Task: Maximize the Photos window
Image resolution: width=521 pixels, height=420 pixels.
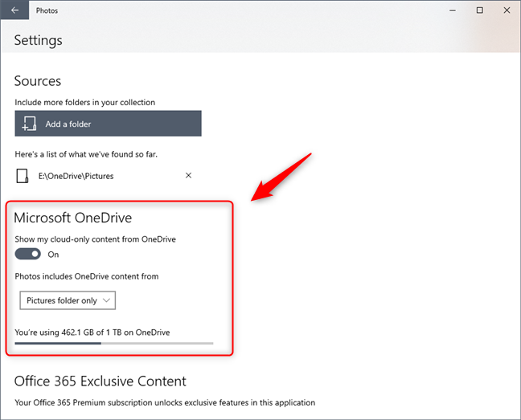Action: click(x=480, y=10)
